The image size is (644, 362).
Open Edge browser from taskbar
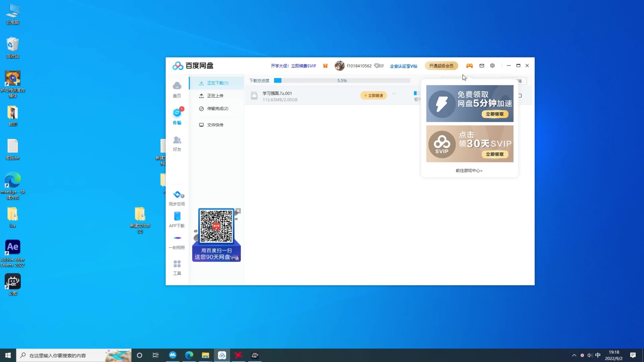point(189,355)
